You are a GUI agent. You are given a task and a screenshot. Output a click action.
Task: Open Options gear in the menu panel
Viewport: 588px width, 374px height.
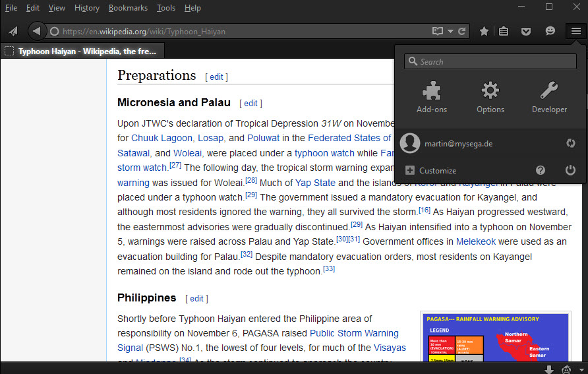(490, 98)
